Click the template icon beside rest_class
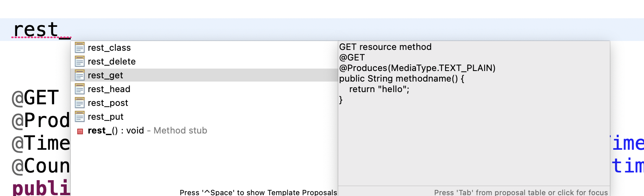Viewport: 644px width, 196px height. point(80,48)
